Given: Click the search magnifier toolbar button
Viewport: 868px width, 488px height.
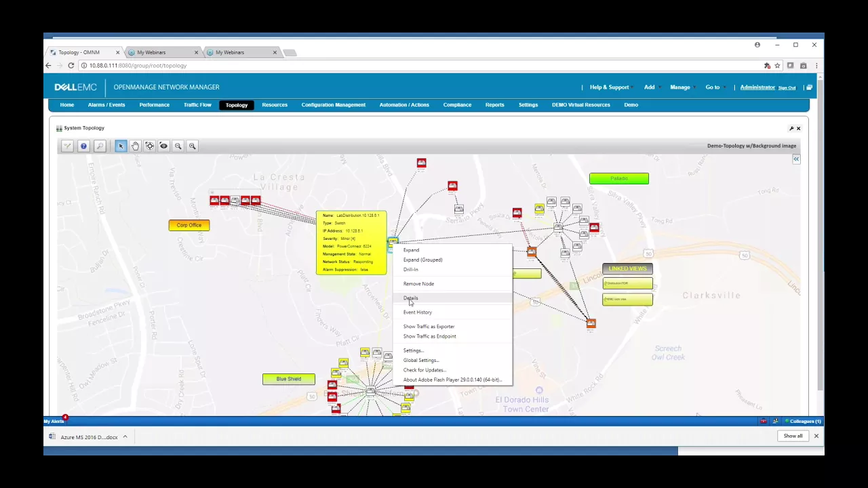Looking at the screenshot, I should (100, 146).
